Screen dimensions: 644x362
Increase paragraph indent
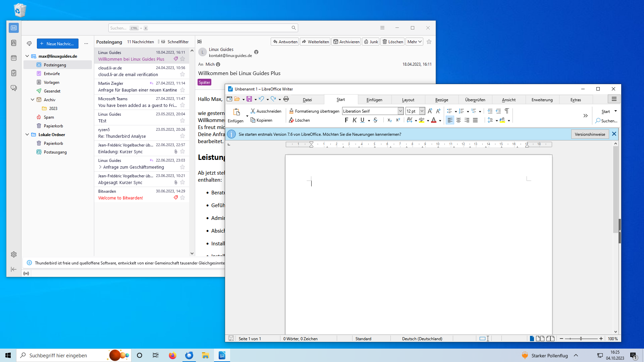click(490, 111)
